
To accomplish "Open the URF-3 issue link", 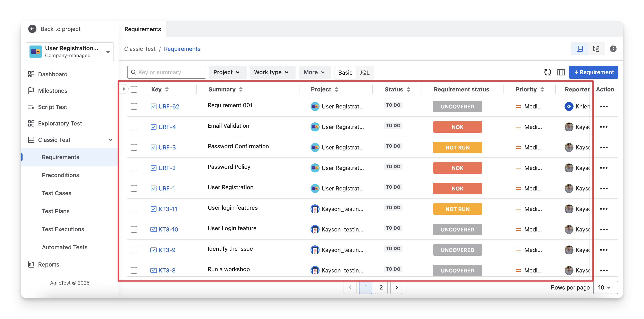I will point(167,148).
